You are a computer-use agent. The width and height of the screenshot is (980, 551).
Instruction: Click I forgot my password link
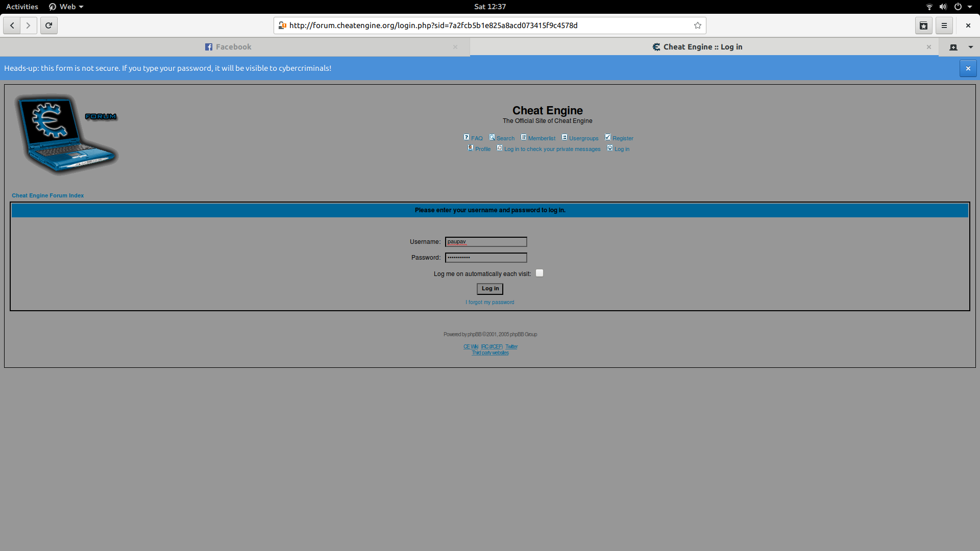tap(489, 303)
